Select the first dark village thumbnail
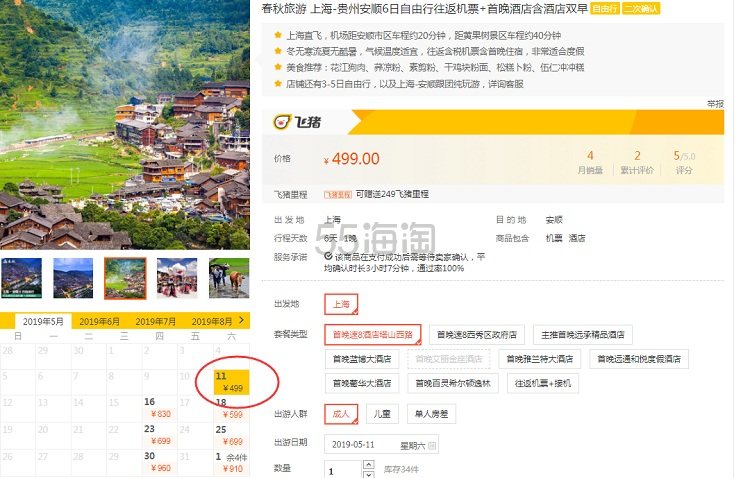750x478 pixels. pyautogui.click(x=22, y=278)
